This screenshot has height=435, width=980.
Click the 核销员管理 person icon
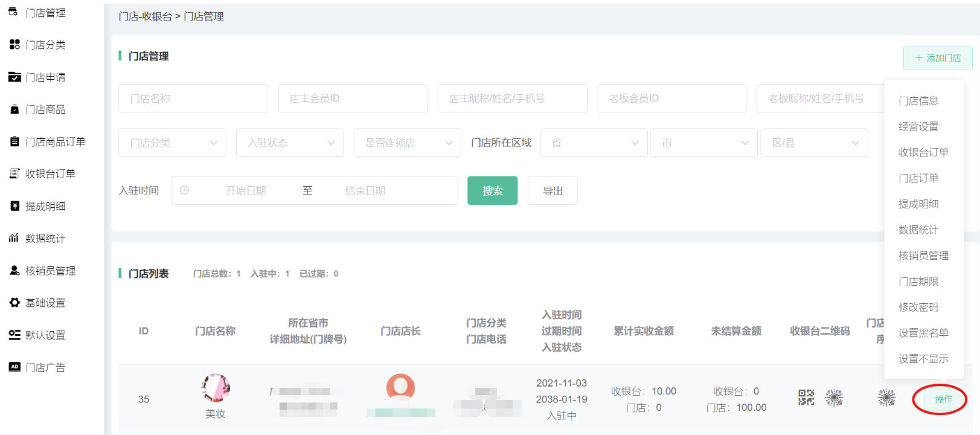point(14,271)
